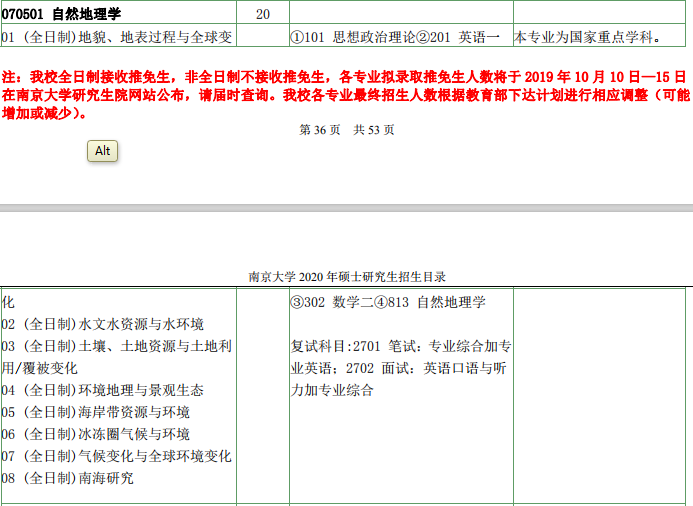Click page footer '第 36 页 共 53 页'
This screenshot has width=693, height=506.
pos(346,130)
